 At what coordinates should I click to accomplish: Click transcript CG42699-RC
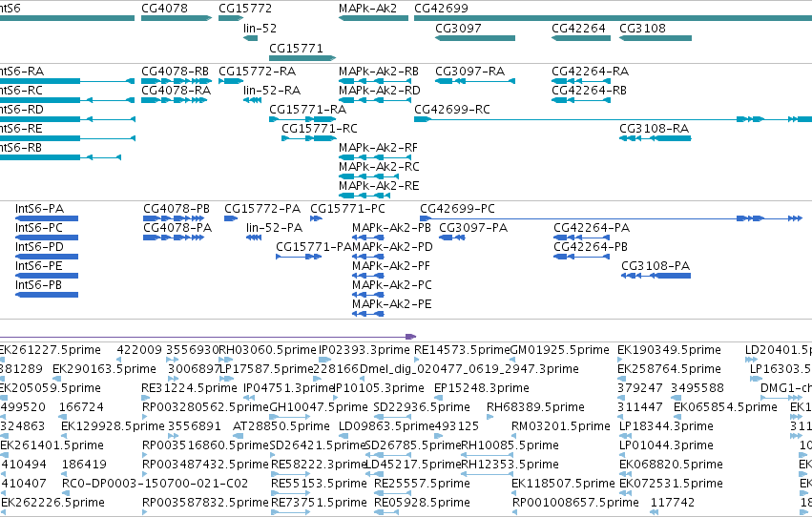click(452, 110)
